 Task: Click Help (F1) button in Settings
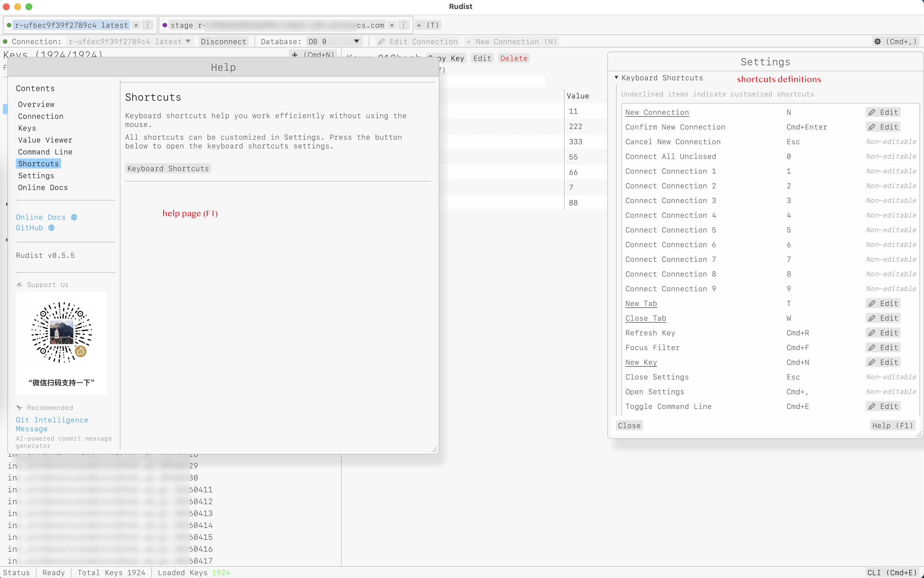point(892,426)
